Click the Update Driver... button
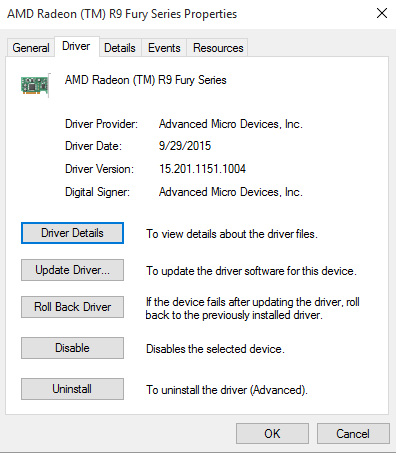 click(72, 270)
